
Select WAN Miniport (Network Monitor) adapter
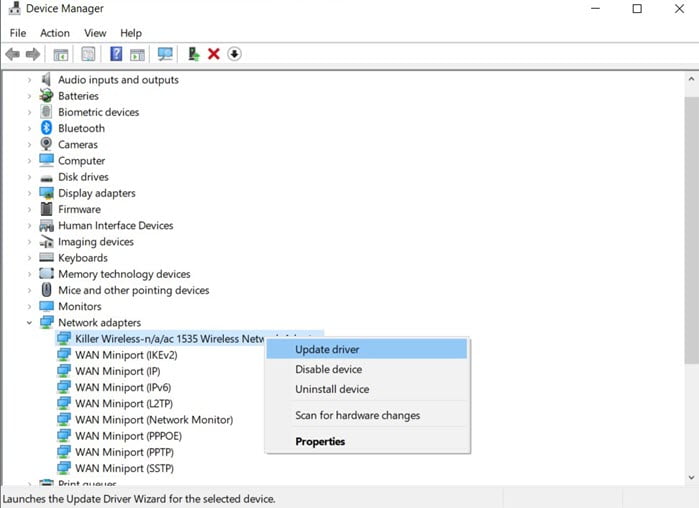tap(154, 419)
